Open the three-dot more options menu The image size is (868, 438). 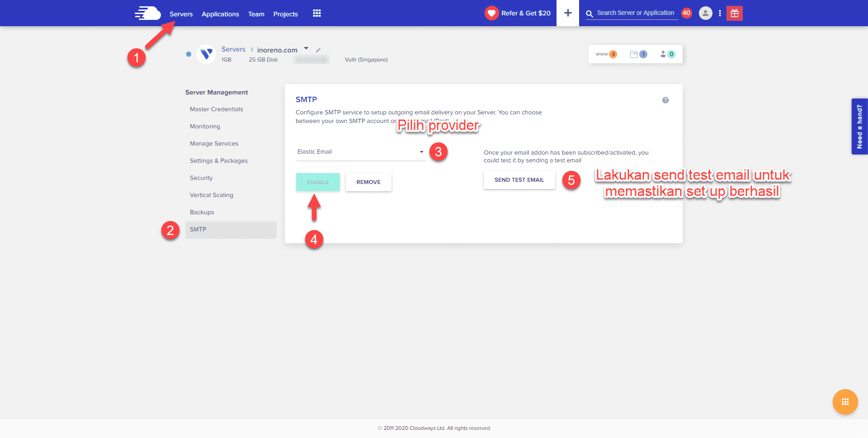(720, 13)
